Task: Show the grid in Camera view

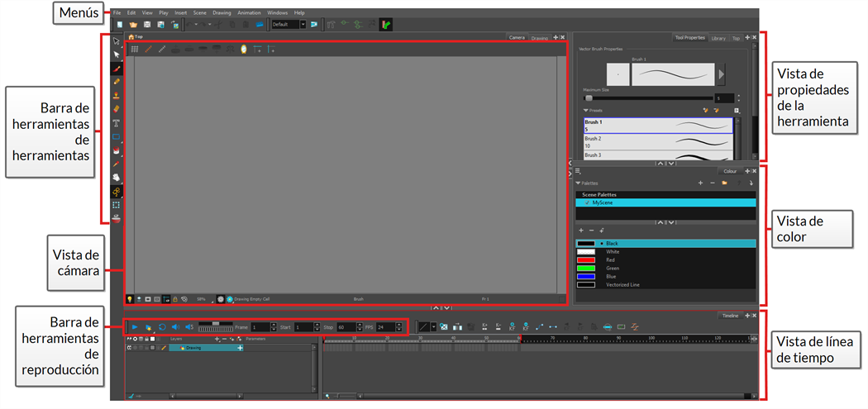Action: [x=135, y=50]
